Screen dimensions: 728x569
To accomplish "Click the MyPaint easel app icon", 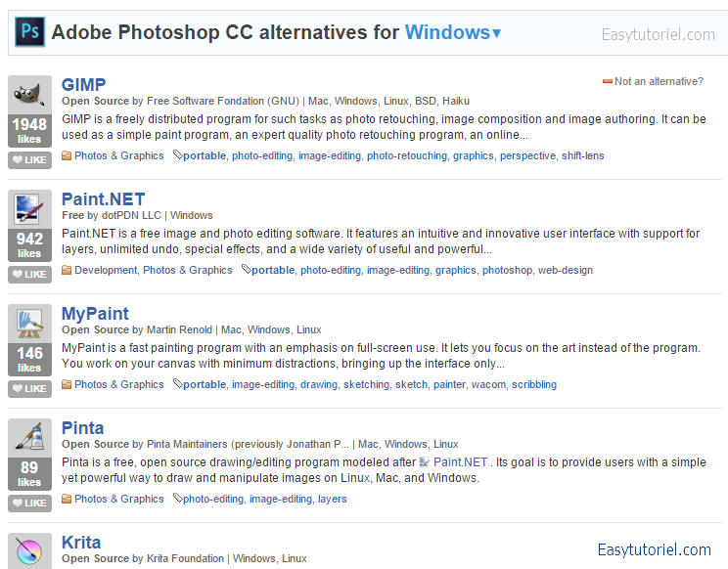I will pyautogui.click(x=29, y=324).
